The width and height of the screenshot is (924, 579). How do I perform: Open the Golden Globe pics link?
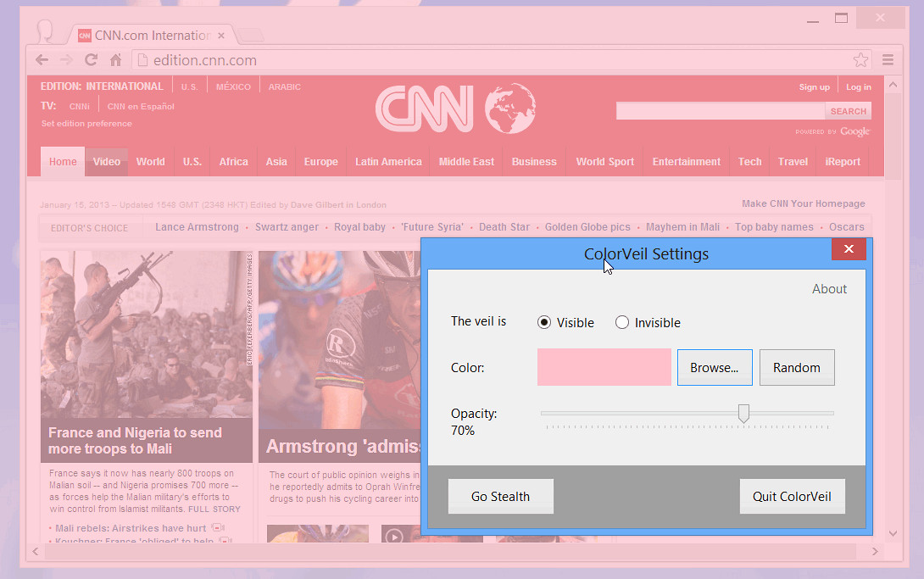587,227
